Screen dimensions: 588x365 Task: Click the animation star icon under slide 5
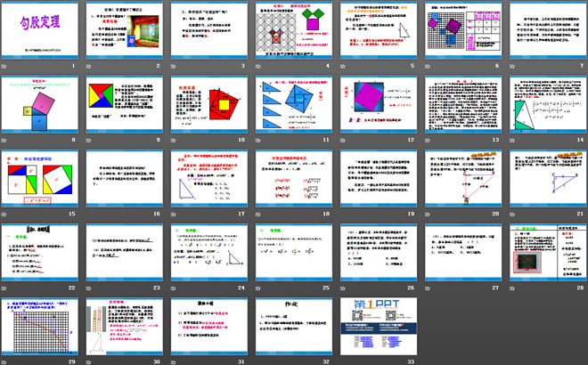click(343, 67)
